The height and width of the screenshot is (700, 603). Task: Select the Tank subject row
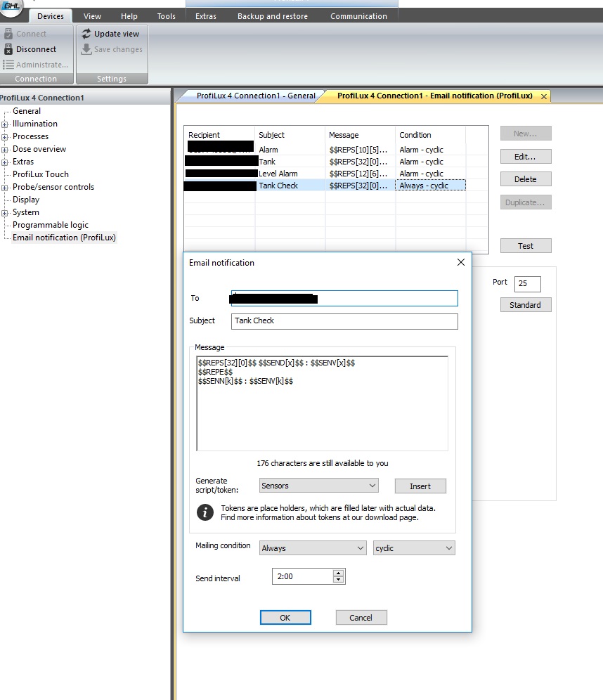267,162
